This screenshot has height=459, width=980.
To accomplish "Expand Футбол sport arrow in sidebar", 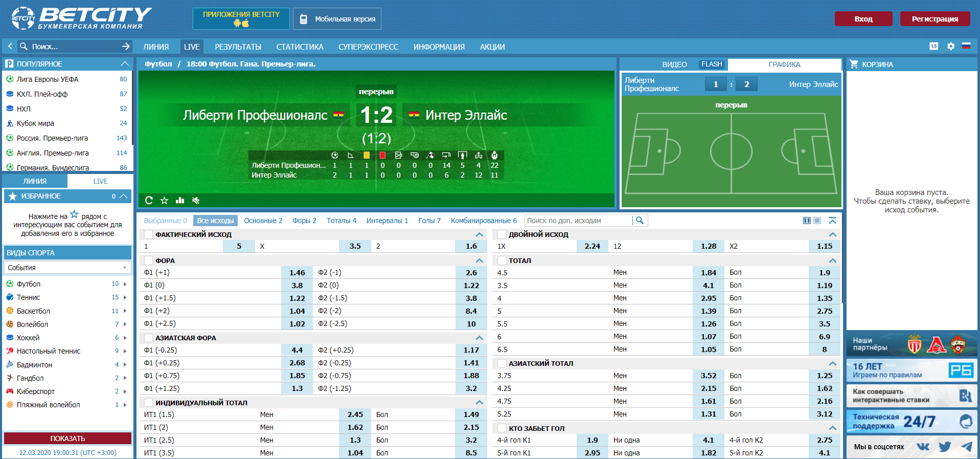I will tap(125, 284).
